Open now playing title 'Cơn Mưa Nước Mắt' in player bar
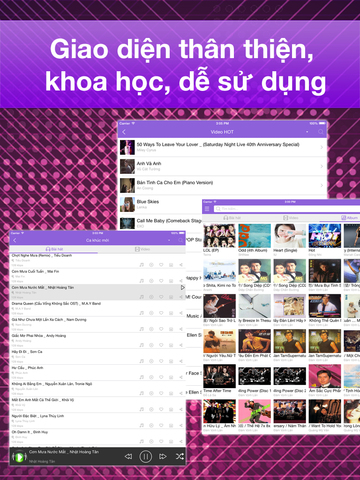Viewport: 360px width, 480px height. [64, 452]
